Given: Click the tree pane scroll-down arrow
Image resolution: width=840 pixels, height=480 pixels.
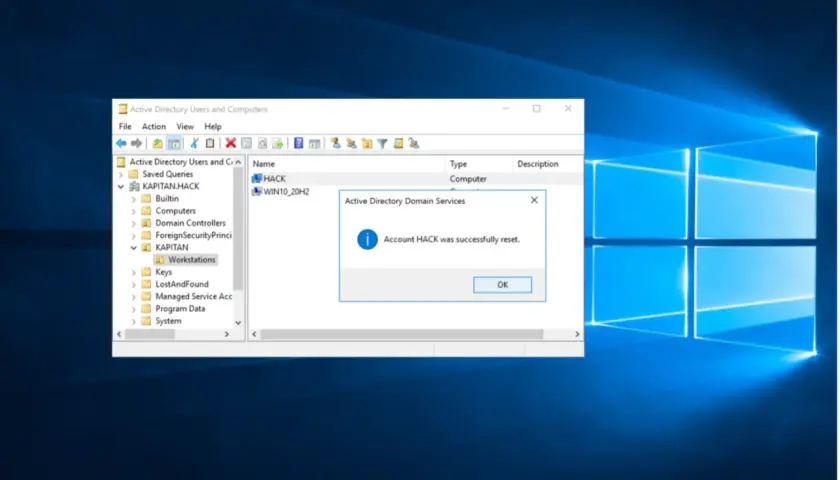Looking at the screenshot, I should coord(238,322).
